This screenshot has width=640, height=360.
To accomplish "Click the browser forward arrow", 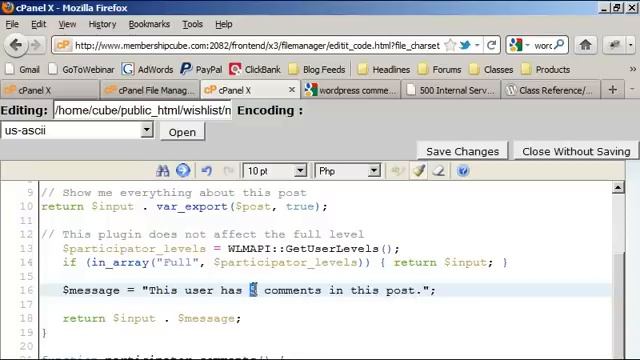I will pos(36,45).
